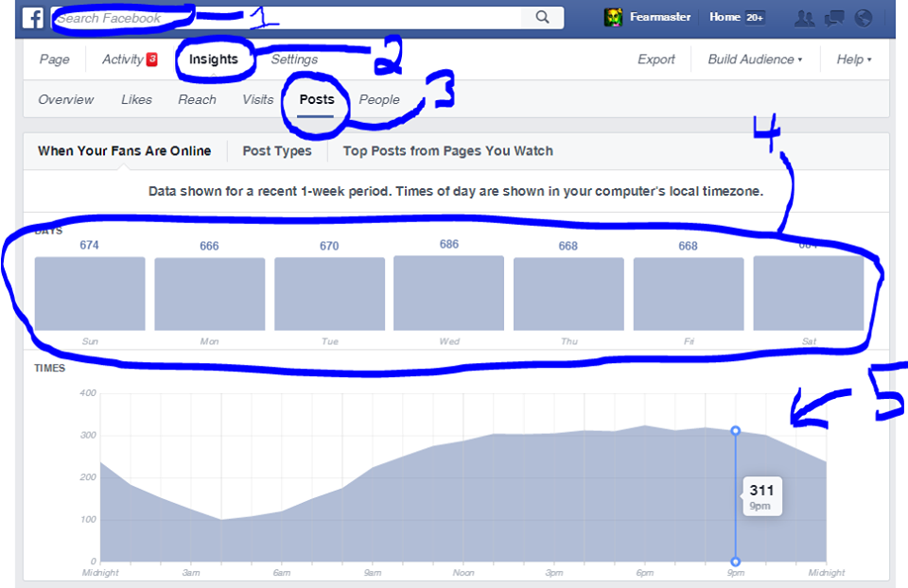
Task: Open the Reach subtab
Action: pos(197,99)
